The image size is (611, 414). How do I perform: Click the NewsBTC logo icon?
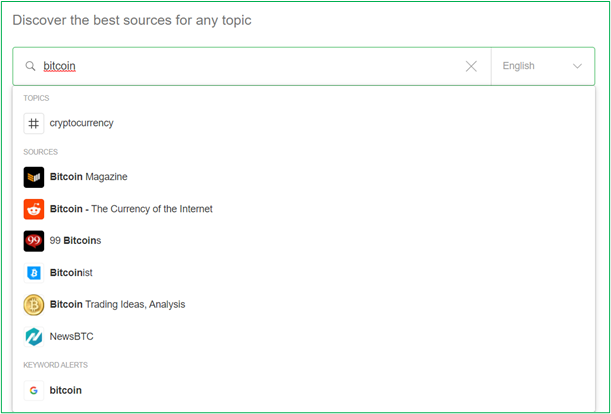click(x=34, y=337)
